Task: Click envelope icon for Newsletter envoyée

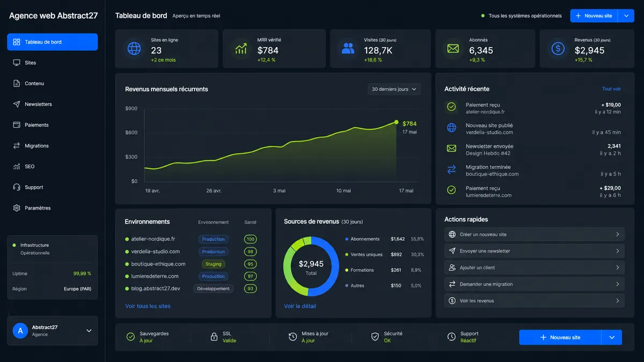Action: point(452,149)
